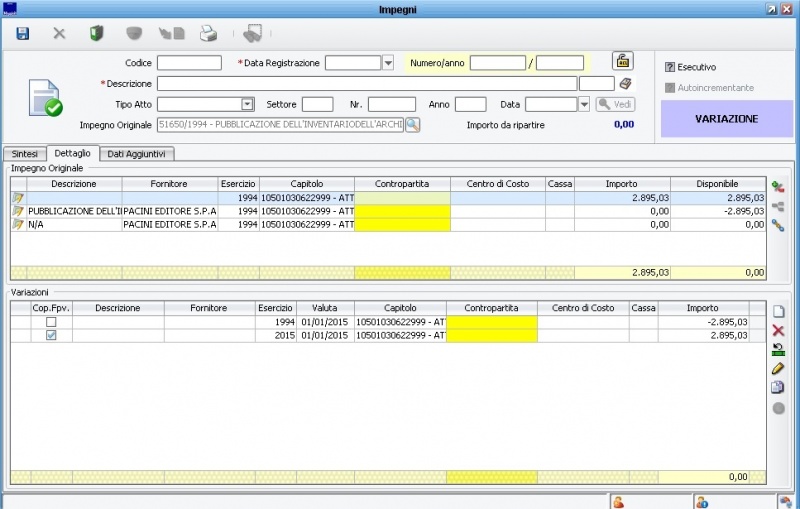This screenshot has width=800, height=509.
Task: Expand the Tipo Atto combo box
Action: pyautogui.click(x=247, y=104)
